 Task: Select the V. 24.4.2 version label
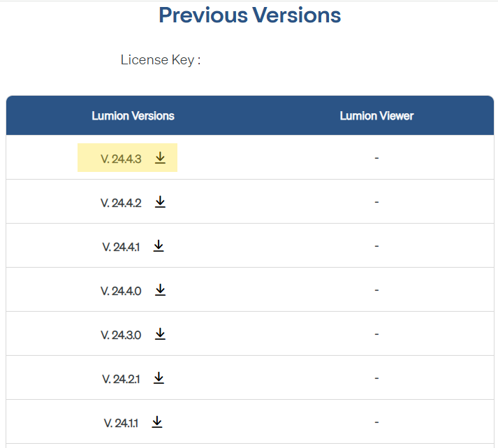pyautogui.click(x=121, y=203)
